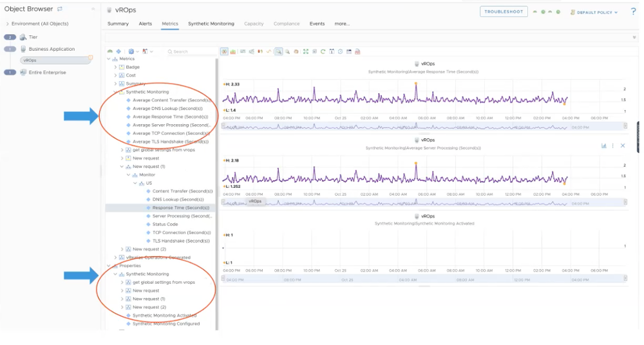Expand the Cost metrics group

pos(115,75)
